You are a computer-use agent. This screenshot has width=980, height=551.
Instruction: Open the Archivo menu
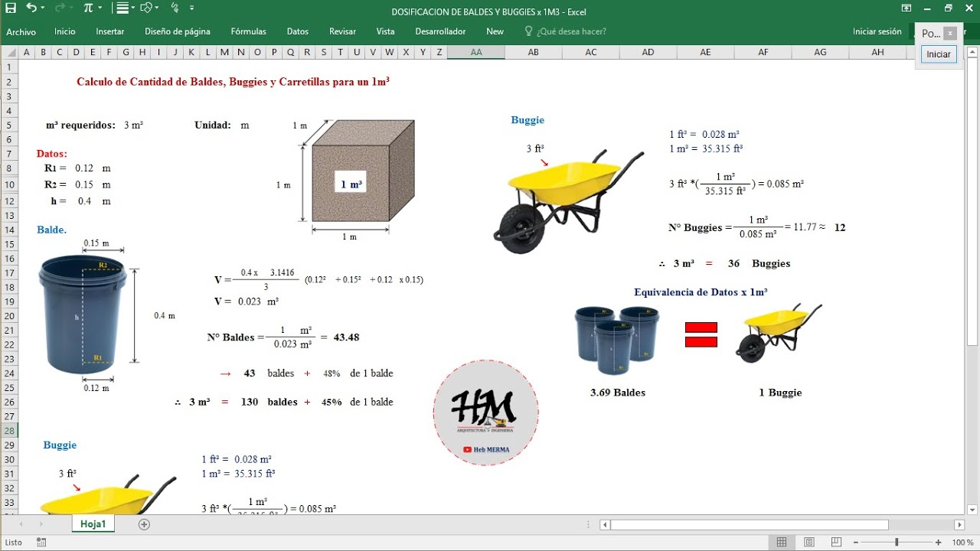tap(21, 31)
